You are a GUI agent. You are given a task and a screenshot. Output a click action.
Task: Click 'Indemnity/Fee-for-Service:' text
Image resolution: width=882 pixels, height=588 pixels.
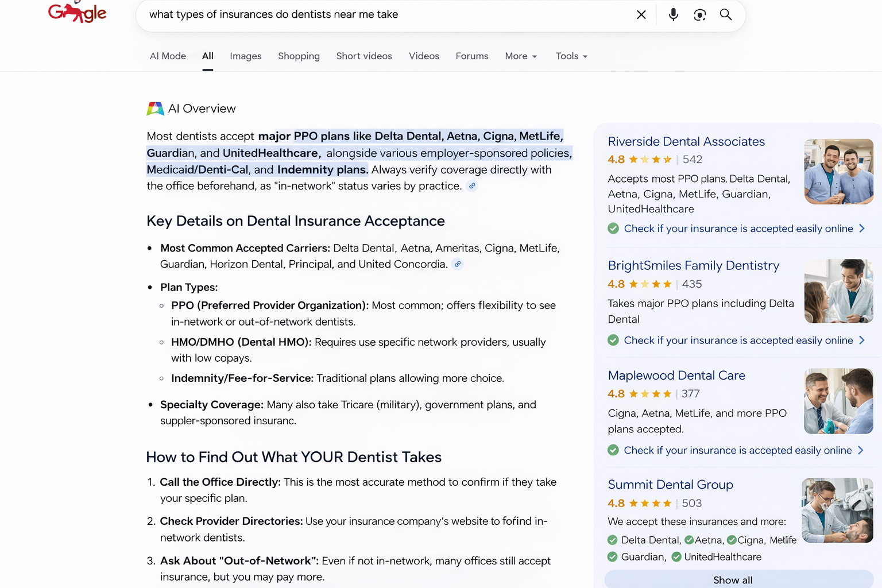pyautogui.click(x=242, y=378)
